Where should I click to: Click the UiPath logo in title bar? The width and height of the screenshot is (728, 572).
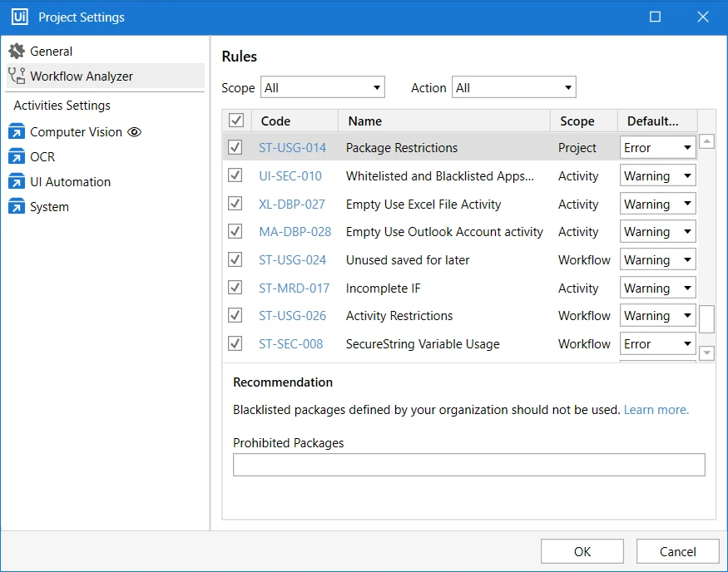click(19, 17)
